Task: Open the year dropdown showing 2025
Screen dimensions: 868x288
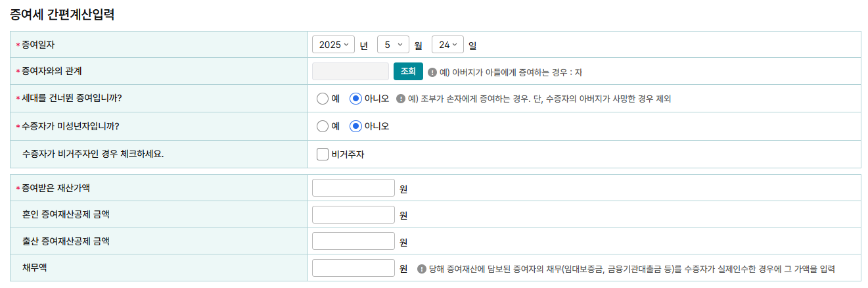Action: click(x=334, y=45)
